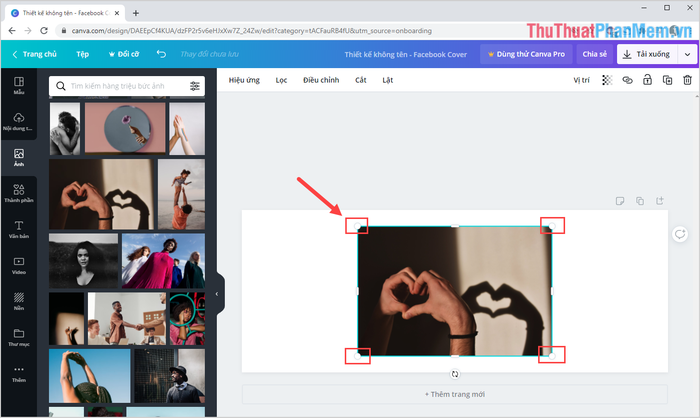The width and height of the screenshot is (700, 418).
Task: Pick the black-and-white hugging couple thumbnail
Action: click(x=65, y=129)
